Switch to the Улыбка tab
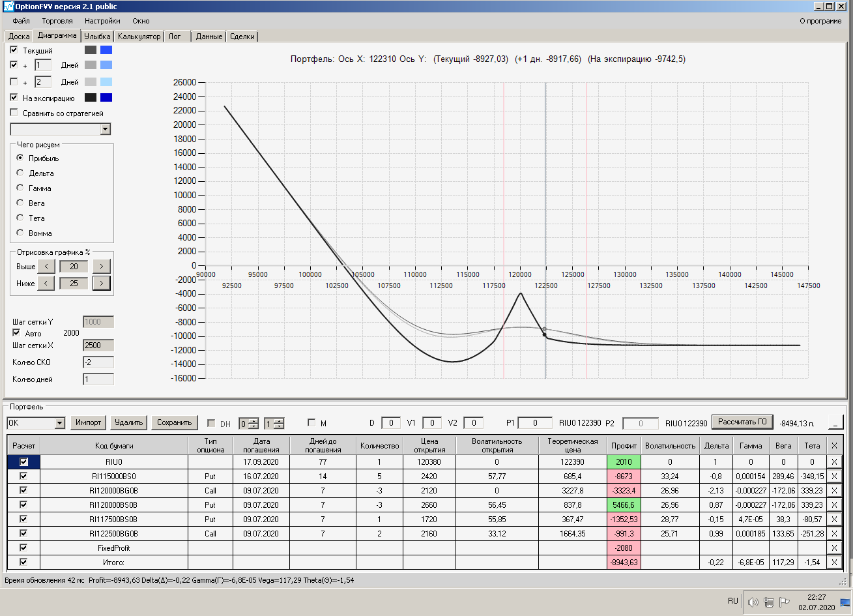 (x=98, y=37)
